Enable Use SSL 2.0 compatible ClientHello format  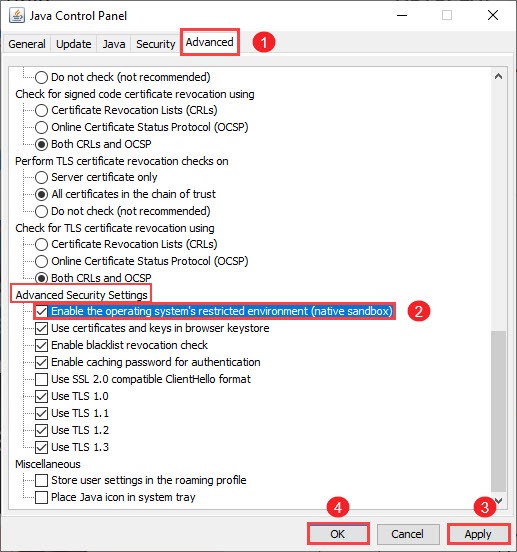(x=42, y=379)
